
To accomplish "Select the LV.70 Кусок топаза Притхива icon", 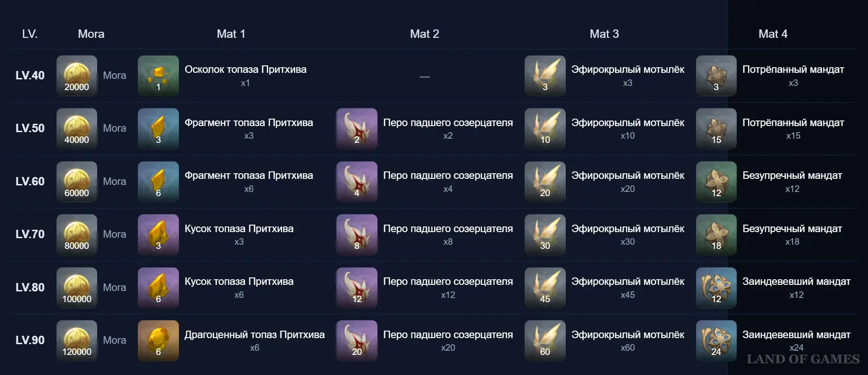I will point(158,234).
